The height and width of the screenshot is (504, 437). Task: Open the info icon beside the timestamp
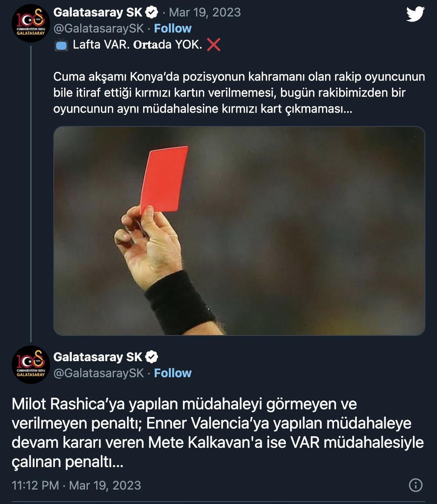click(x=416, y=485)
